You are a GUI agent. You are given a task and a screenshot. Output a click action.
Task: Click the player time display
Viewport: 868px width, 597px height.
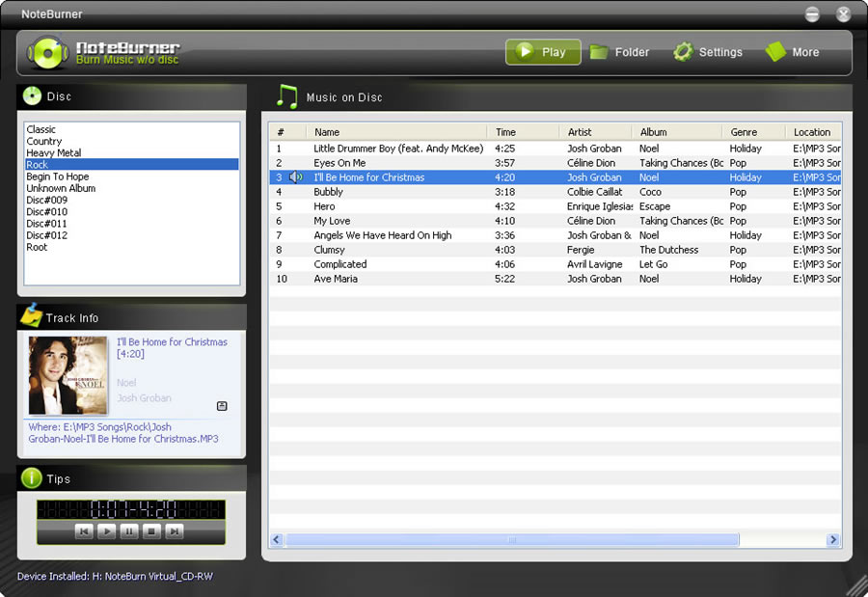click(131, 509)
